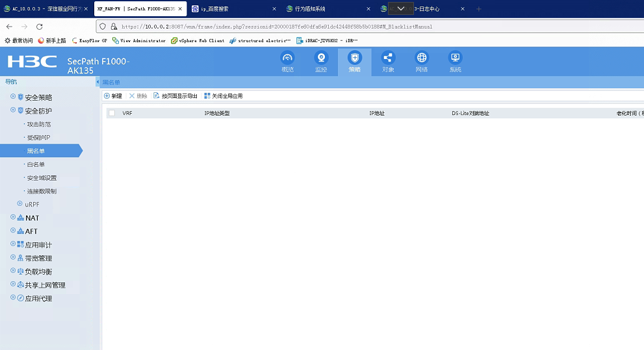The height and width of the screenshot is (350, 644).
Task: Click the 安全策略 shield icon
Action: (21, 97)
